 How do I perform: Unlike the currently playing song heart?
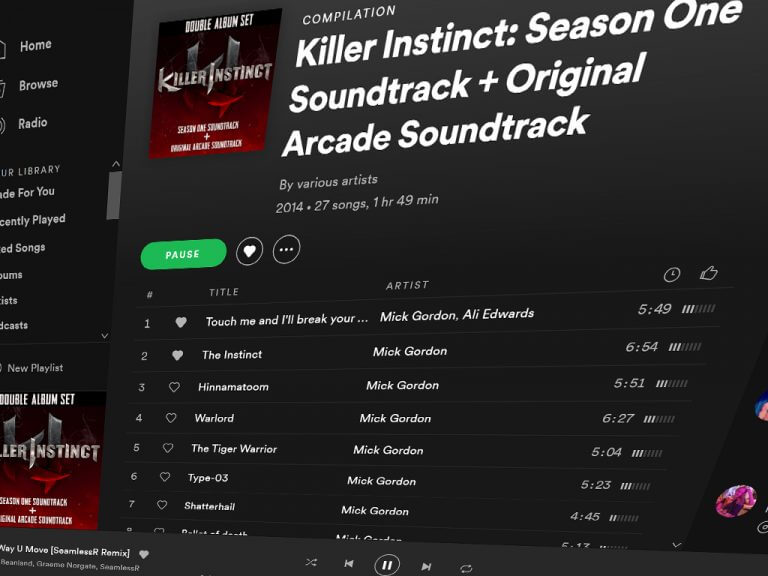(x=144, y=554)
